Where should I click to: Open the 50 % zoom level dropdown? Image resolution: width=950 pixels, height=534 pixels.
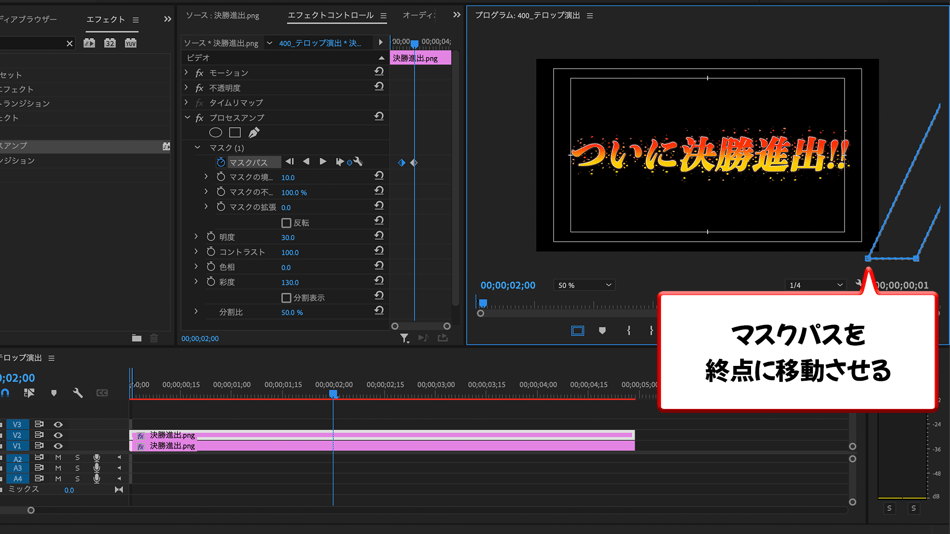584,285
